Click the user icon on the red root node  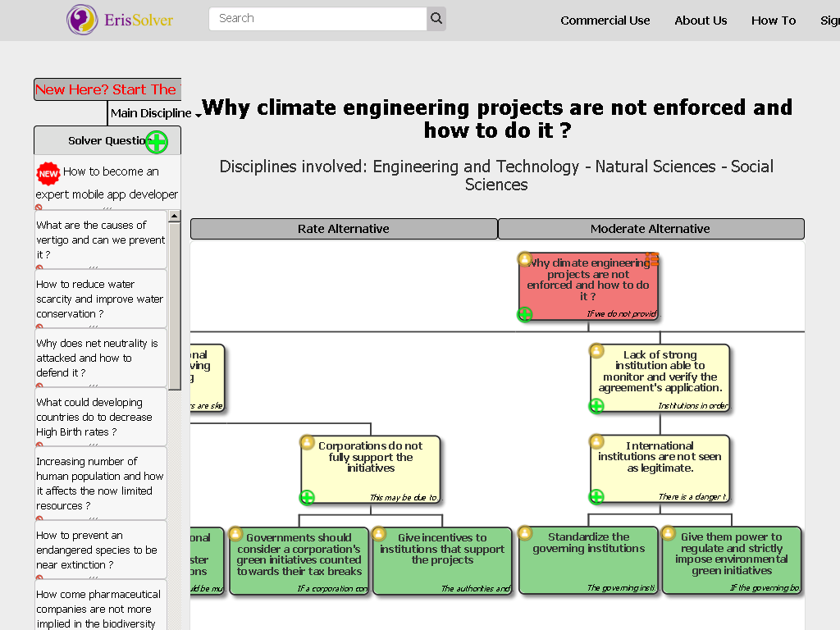pyautogui.click(x=524, y=259)
